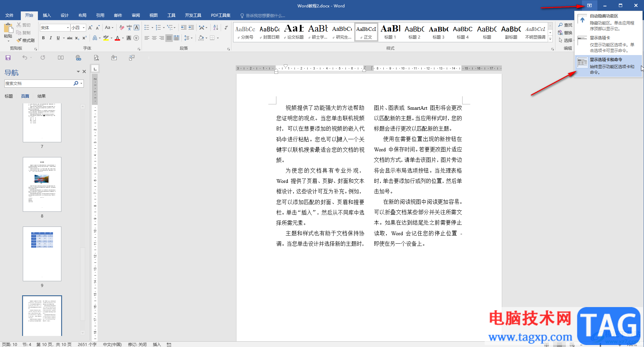This screenshot has height=347, width=644.
Task: Expand the bullets list dropdown arrow
Action: 152,28
